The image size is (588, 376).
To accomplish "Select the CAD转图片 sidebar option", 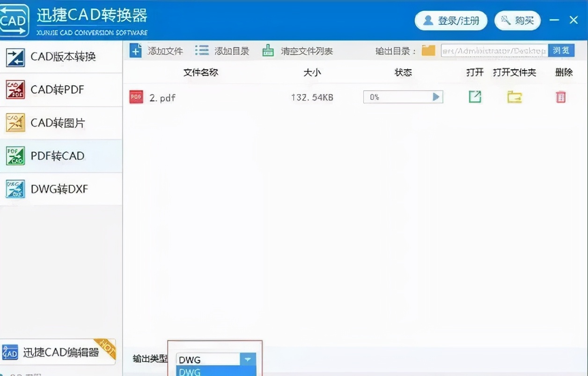I will (x=61, y=123).
